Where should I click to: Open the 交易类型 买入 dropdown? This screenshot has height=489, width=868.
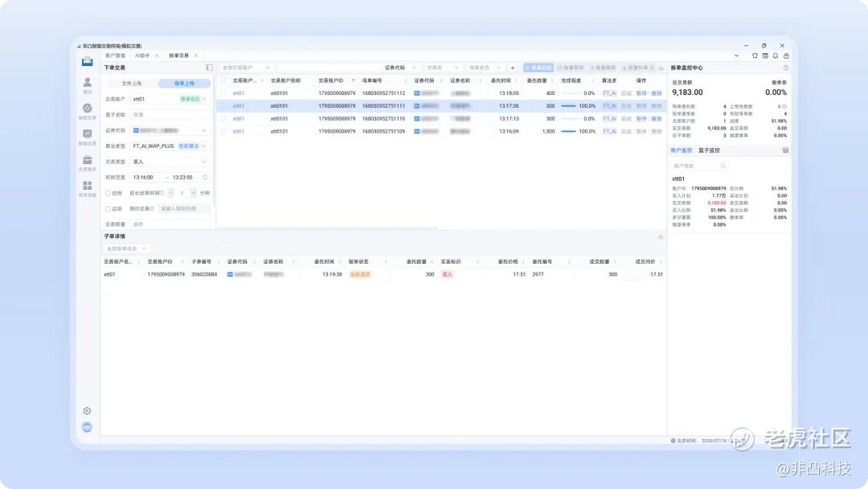tap(170, 162)
